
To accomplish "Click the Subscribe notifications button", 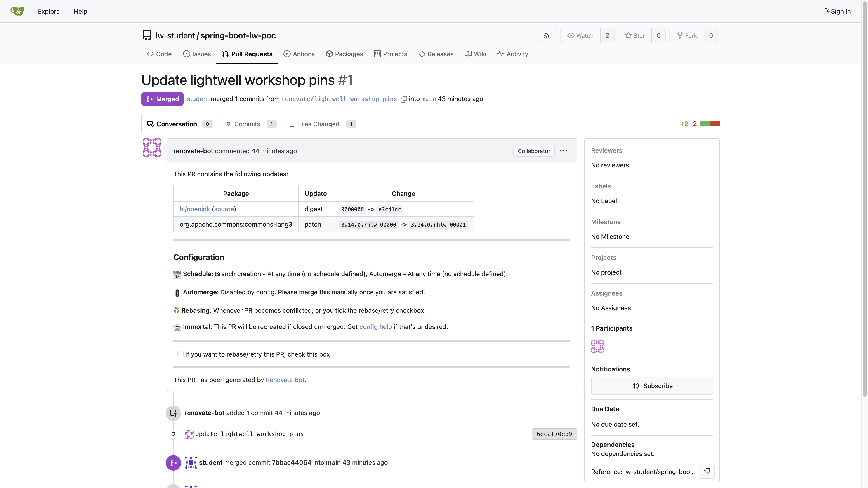I will 652,386.
